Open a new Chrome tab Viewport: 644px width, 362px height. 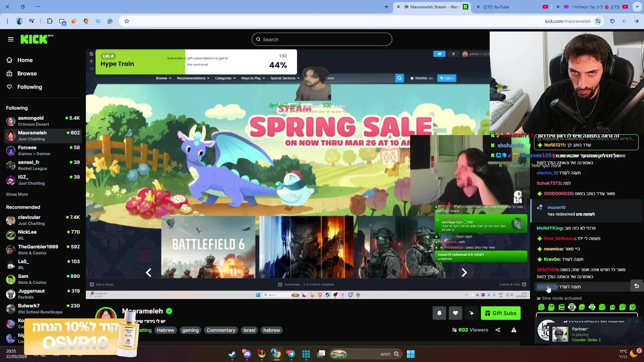pyautogui.click(x=386, y=7)
